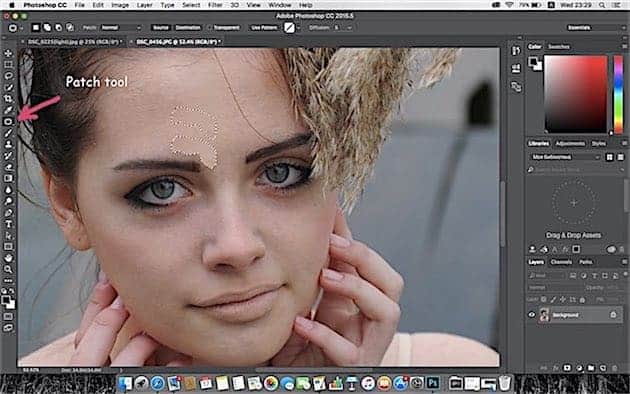Choose Add to selection mode

click(x=47, y=27)
